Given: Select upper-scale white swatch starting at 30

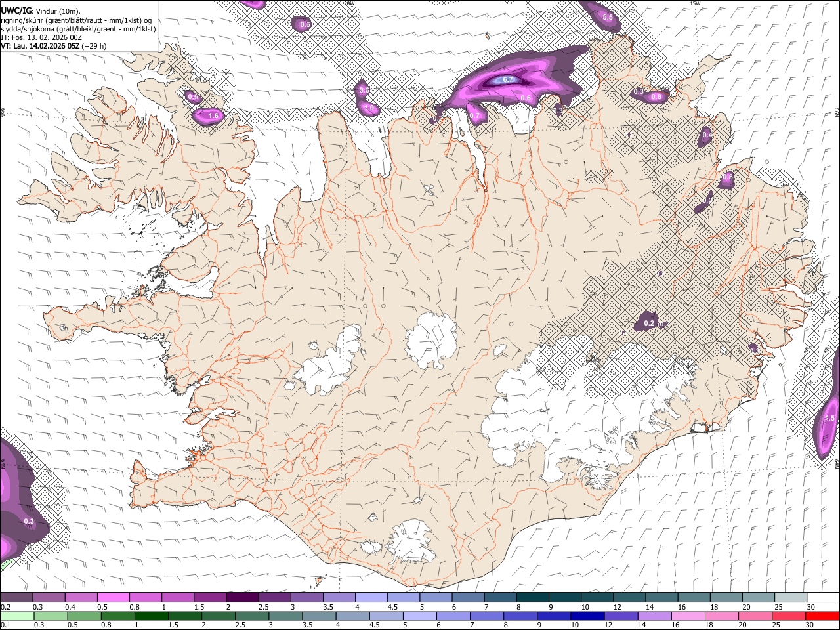Looking at the screenshot, I should (x=824, y=598).
